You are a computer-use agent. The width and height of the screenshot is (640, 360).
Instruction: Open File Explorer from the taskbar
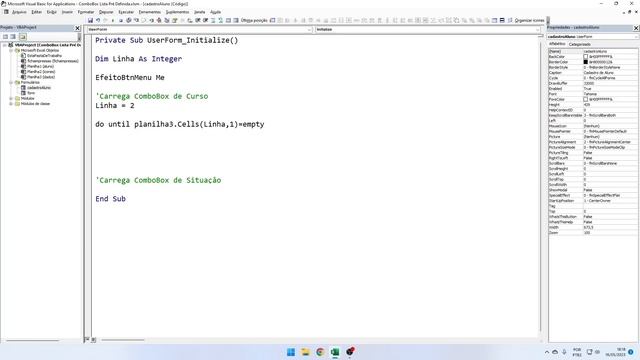305,352
